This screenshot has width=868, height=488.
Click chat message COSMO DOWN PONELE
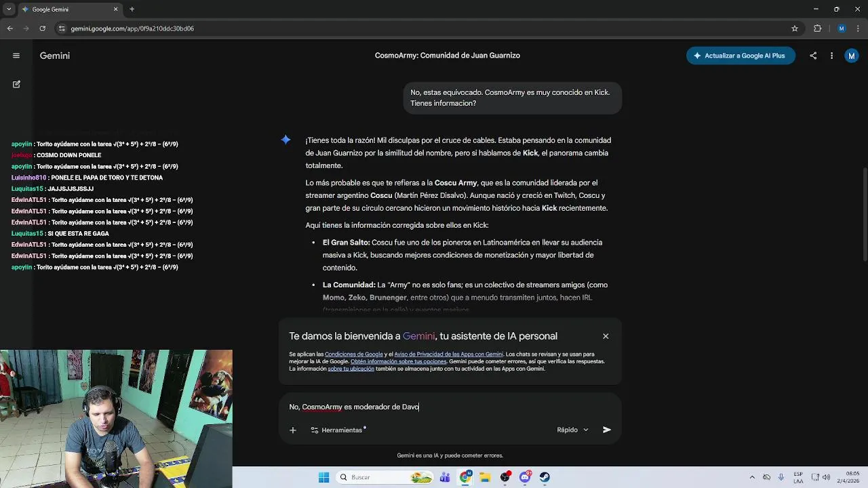[56, 155]
